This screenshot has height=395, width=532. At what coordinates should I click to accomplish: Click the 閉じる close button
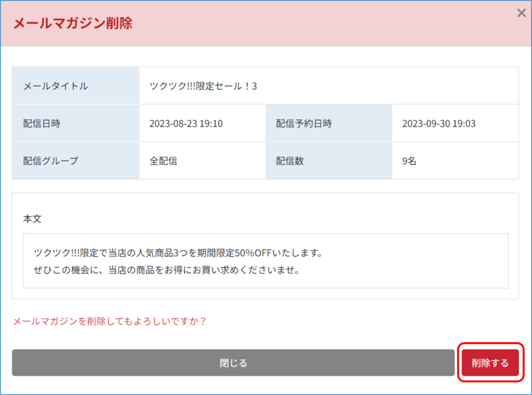[x=233, y=362]
